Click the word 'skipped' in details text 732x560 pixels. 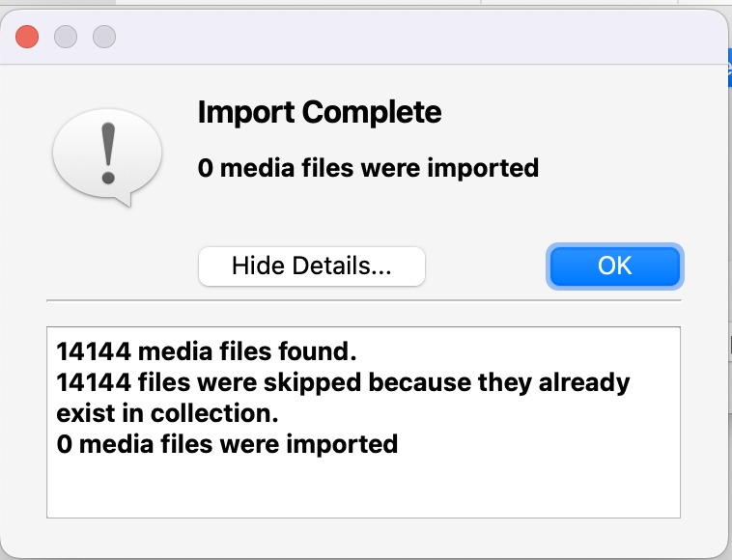pyautogui.click(x=312, y=383)
